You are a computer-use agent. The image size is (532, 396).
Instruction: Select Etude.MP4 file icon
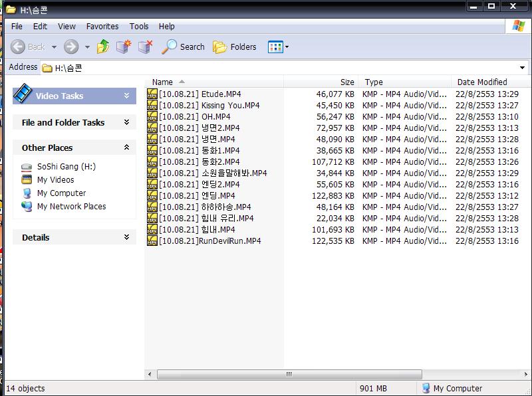point(152,94)
